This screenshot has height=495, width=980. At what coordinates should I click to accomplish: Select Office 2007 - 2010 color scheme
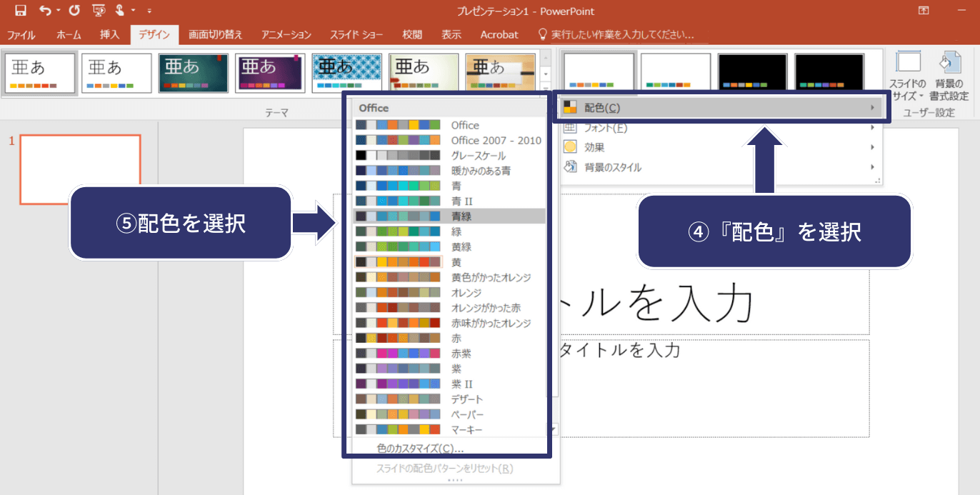(x=450, y=140)
